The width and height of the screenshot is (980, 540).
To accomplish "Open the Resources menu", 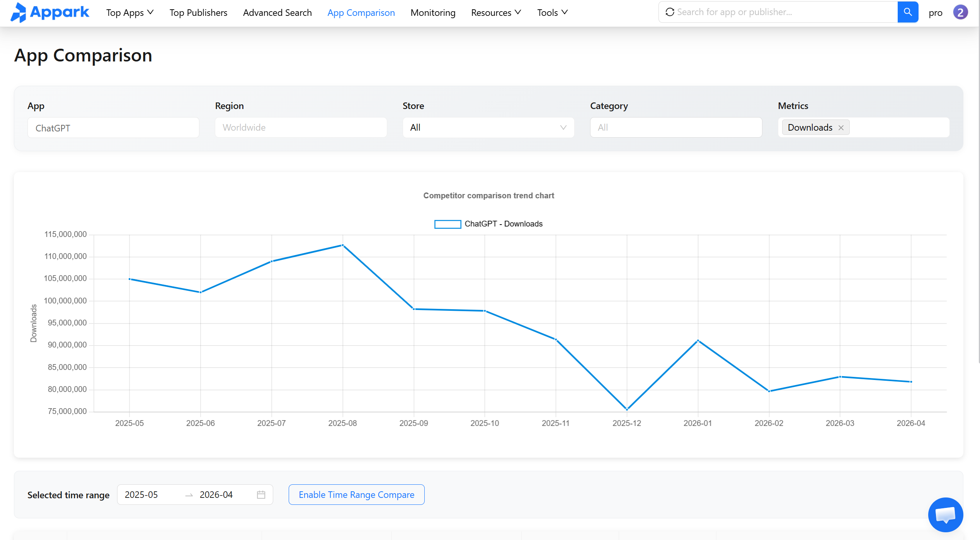I will point(496,12).
